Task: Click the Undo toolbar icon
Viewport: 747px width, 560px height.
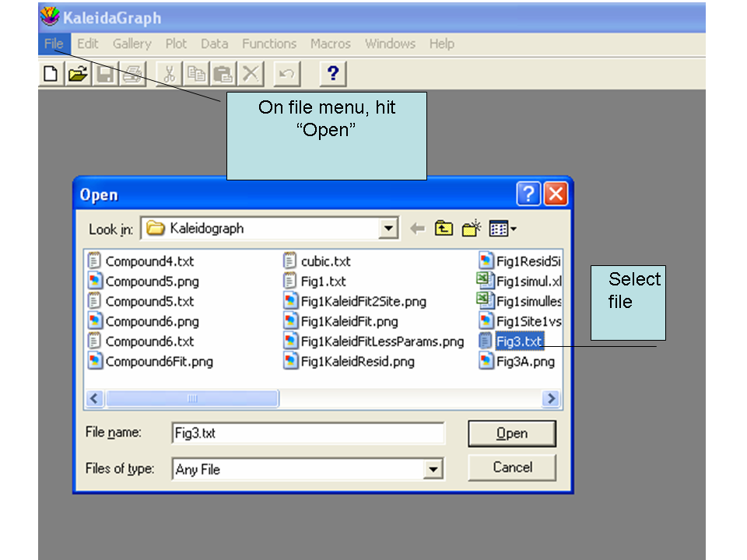Action: (287, 75)
